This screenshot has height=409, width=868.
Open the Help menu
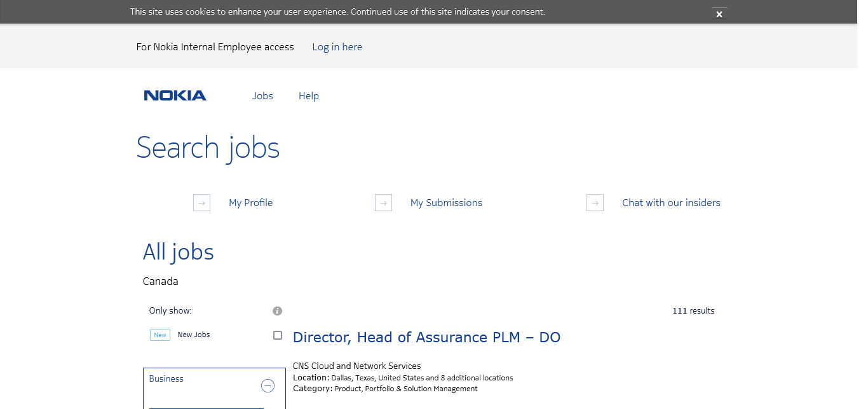click(309, 96)
